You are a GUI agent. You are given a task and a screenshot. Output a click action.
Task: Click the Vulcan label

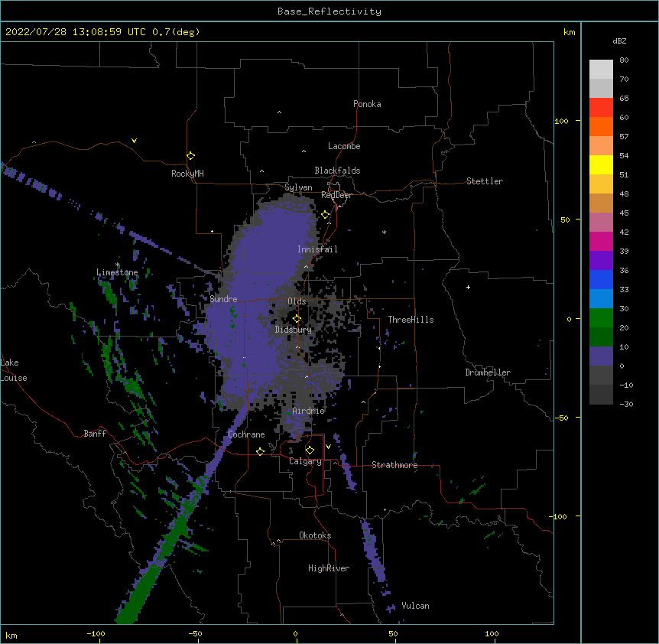click(x=415, y=606)
